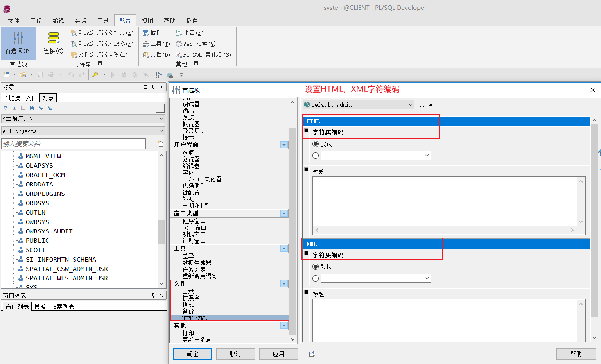Open 文件浏览器位置(L) tool
Viewport: 601px width, 364px height.
coord(99,55)
